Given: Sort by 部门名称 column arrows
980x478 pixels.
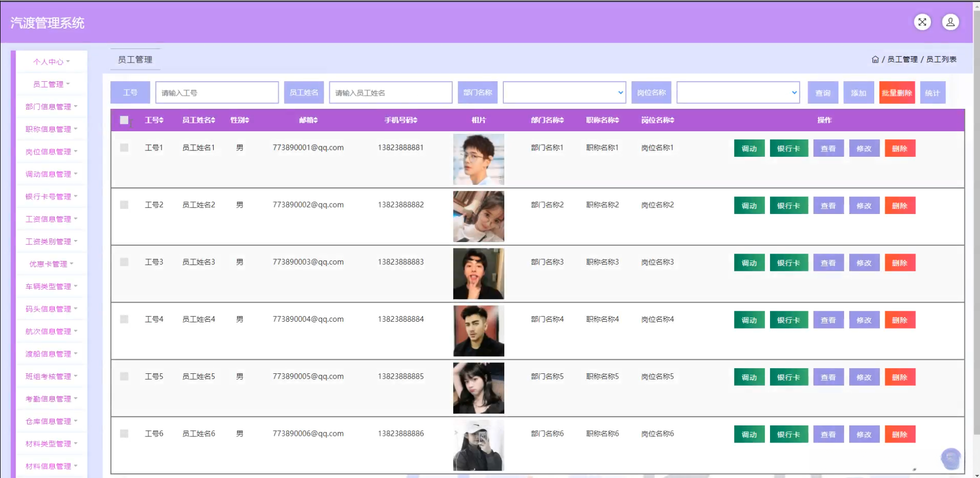Looking at the screenshot, I should click(562, 120).
